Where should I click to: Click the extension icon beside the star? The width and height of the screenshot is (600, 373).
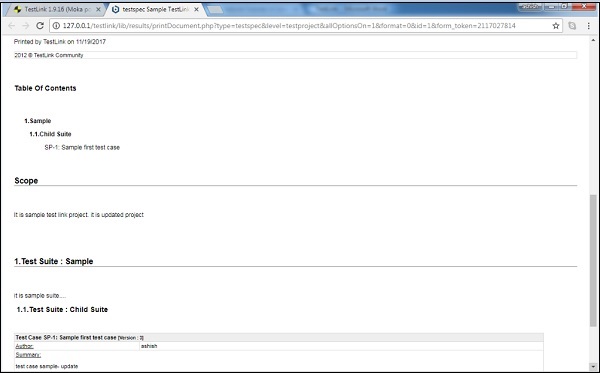pyautogui.click(x=572, y=26)
